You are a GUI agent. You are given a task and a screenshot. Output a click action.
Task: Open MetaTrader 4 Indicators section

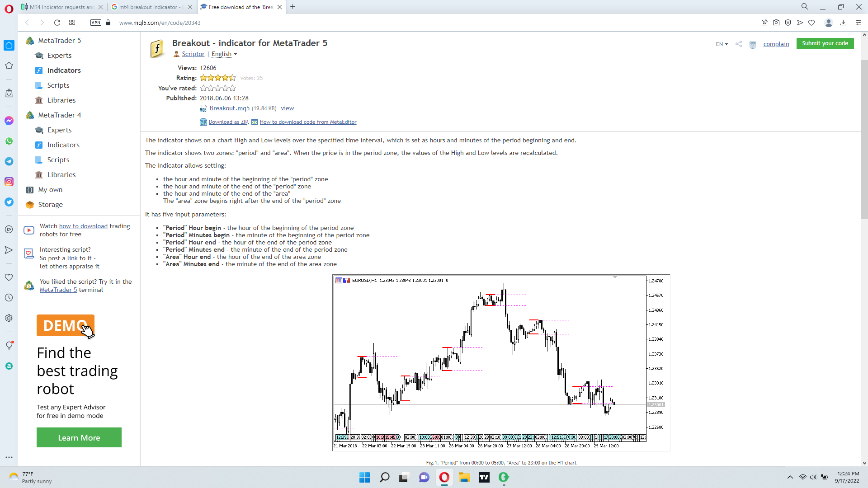(63, 145)
